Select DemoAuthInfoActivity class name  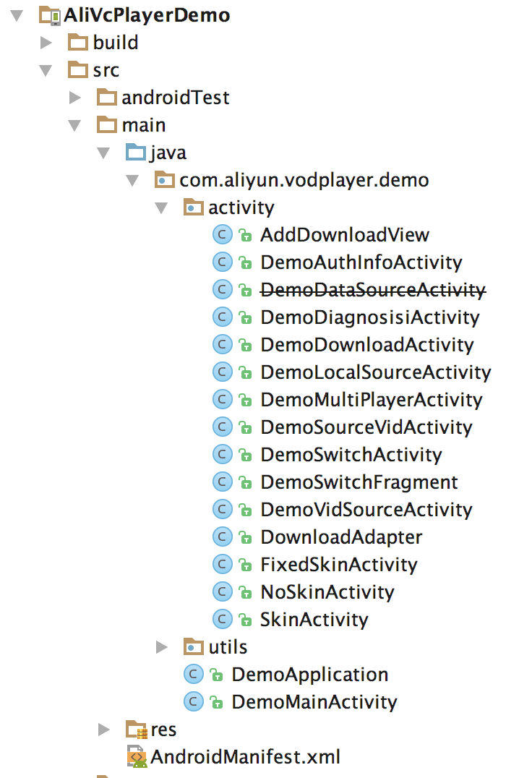tap(361, 262)
